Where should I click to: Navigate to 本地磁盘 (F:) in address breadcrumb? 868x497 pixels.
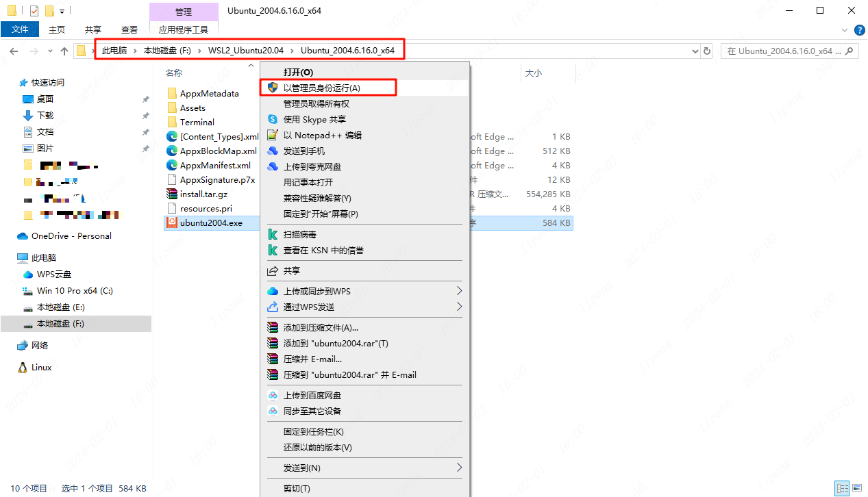pos(167,51)
